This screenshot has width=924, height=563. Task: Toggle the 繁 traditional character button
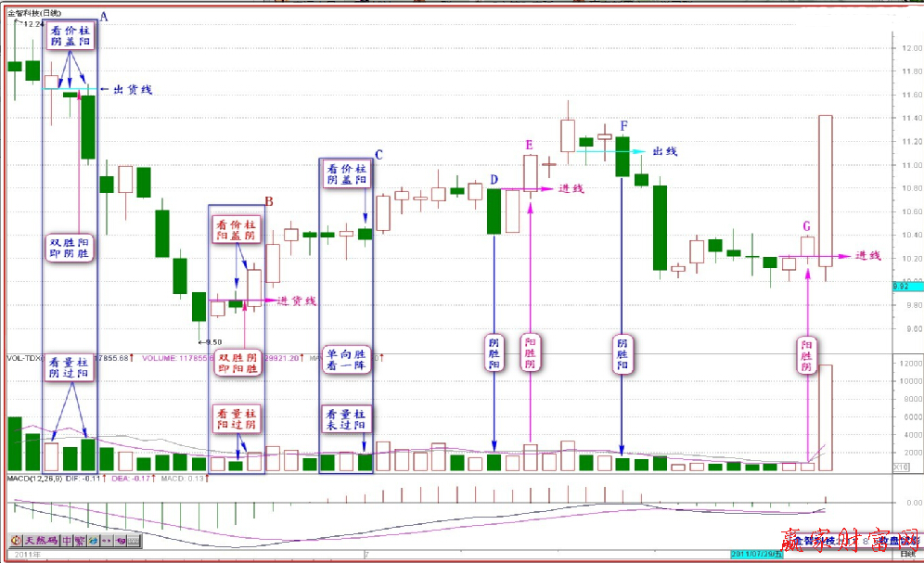pos(81,540)
